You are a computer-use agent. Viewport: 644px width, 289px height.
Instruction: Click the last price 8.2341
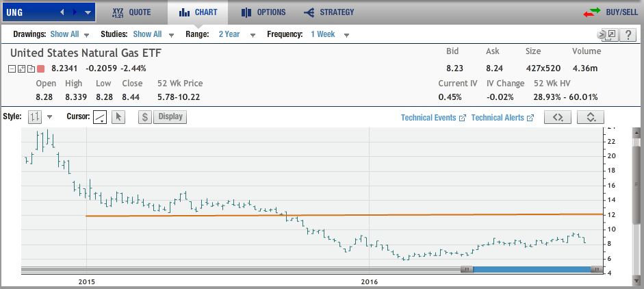(x=64, y=68)
